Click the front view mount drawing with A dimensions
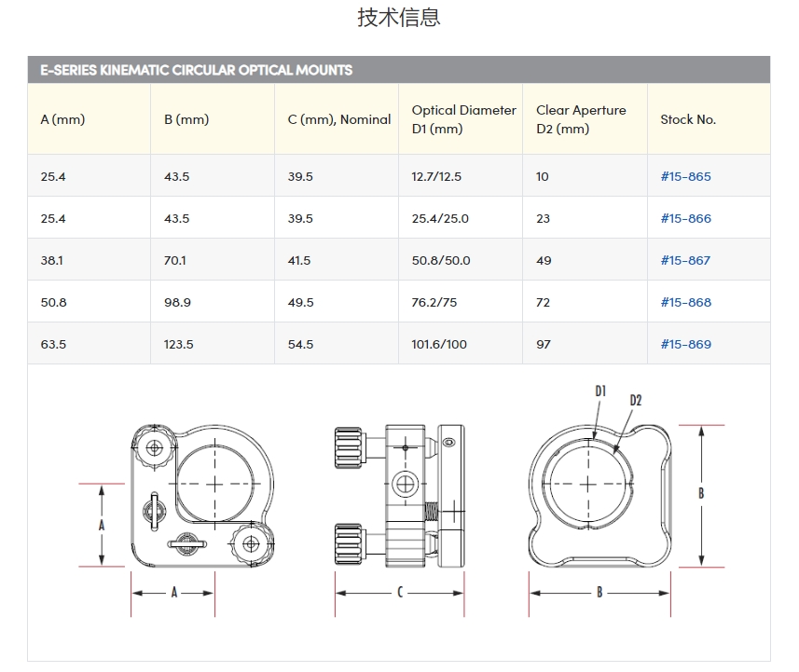Screen dimensions: 799x672 point(203,496)
